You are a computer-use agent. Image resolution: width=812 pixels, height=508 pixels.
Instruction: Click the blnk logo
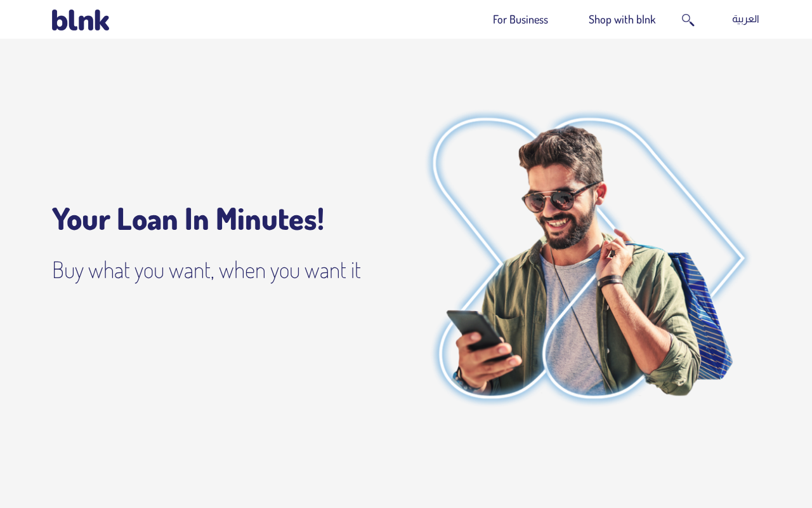tap(81, 20)
